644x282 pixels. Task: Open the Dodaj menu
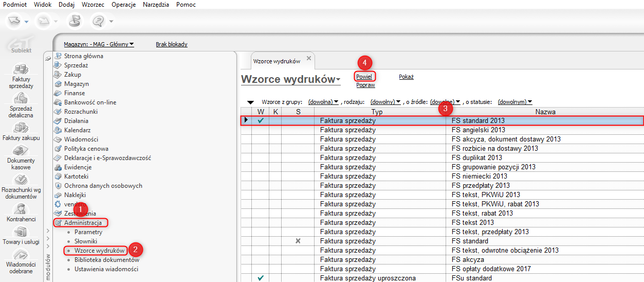coord(66,4)
